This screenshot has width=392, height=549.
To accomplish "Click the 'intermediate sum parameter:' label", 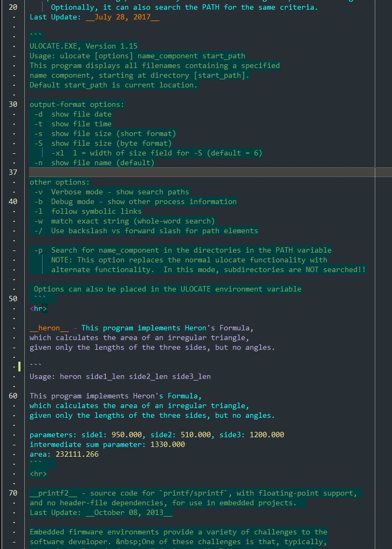I will click(88, 445).
